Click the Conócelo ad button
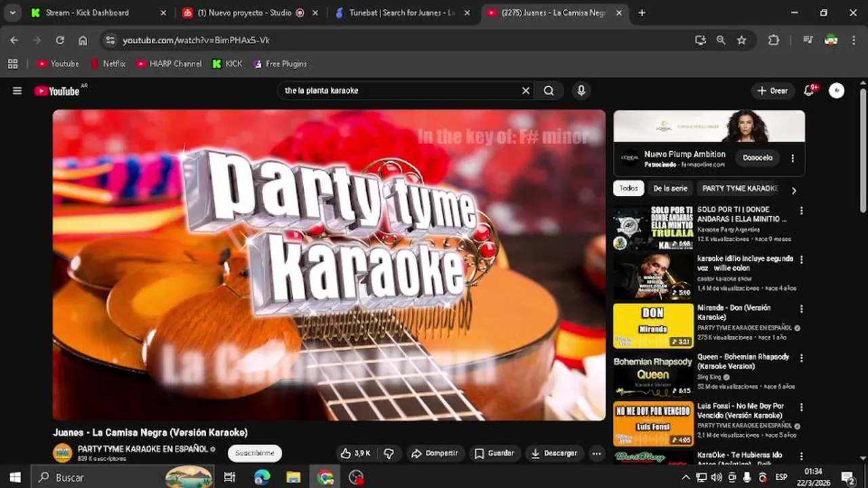This screenshot has height=488, width=868. coord(757,158)
